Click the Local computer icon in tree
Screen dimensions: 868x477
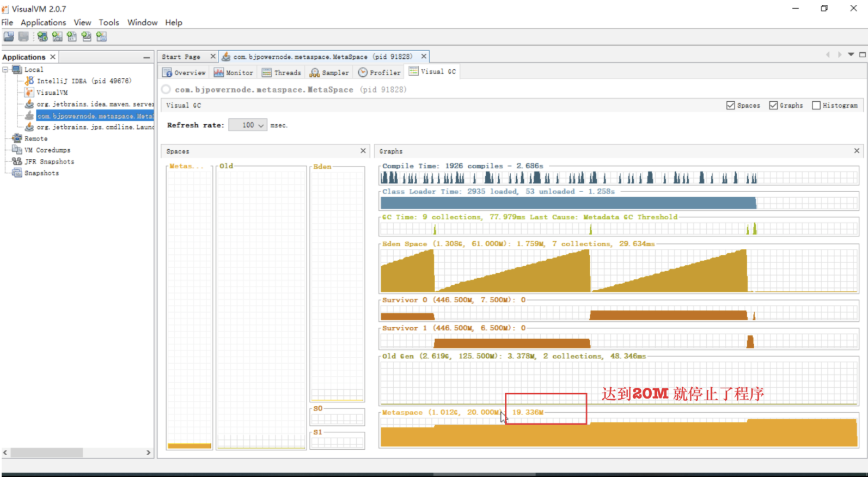tap(17, 69)
